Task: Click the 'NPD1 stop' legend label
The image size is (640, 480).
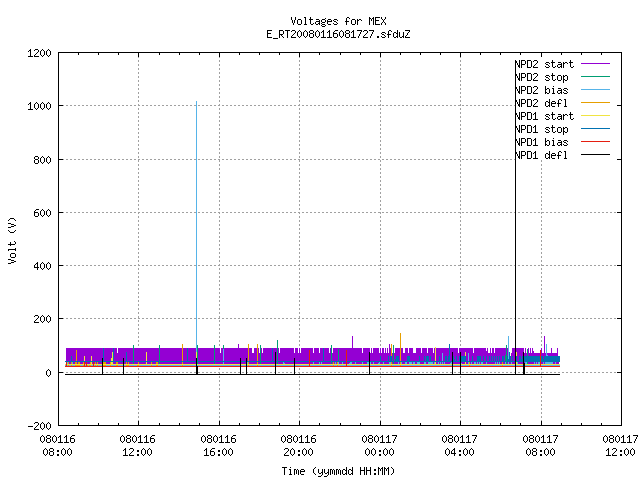Action: point(542,129)
